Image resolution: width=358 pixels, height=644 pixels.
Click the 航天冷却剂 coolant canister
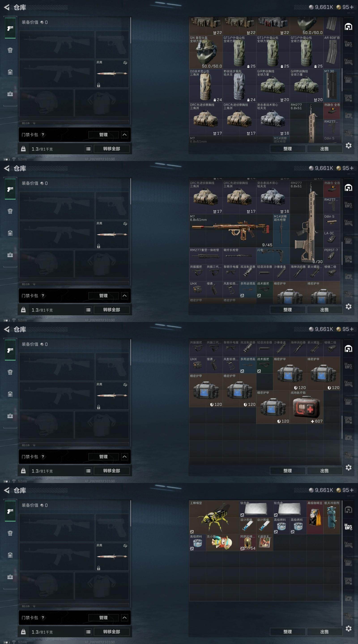tap(332, 517)
